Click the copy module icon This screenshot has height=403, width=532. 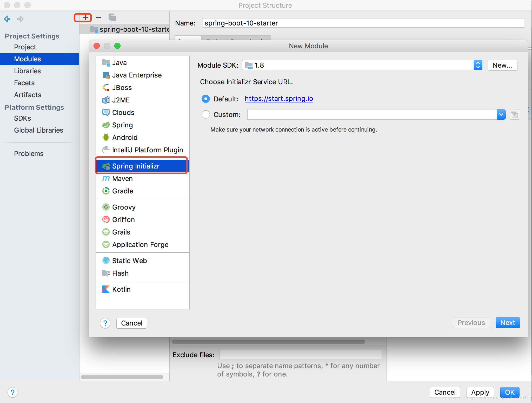click(x=112, y=17)
